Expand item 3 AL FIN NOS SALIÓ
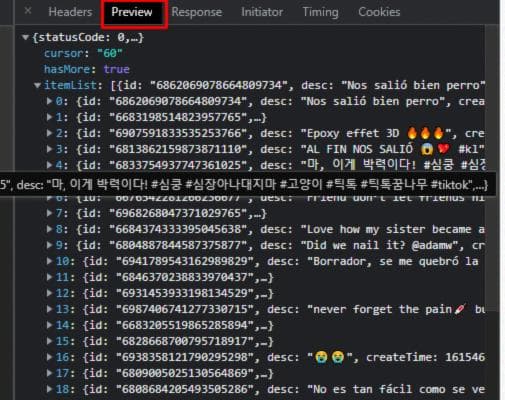The width and height of the screenshot is (505, 400). coord(49,149)
